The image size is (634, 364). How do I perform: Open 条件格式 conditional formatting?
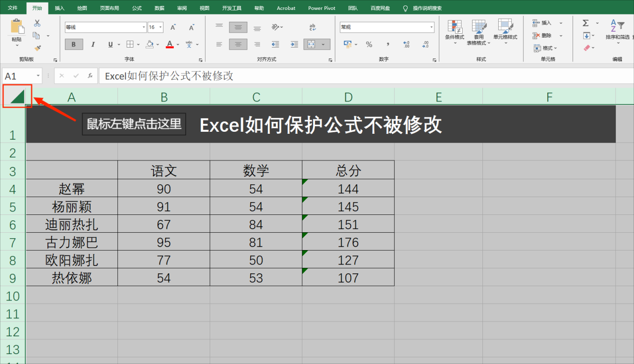point(455,32)
